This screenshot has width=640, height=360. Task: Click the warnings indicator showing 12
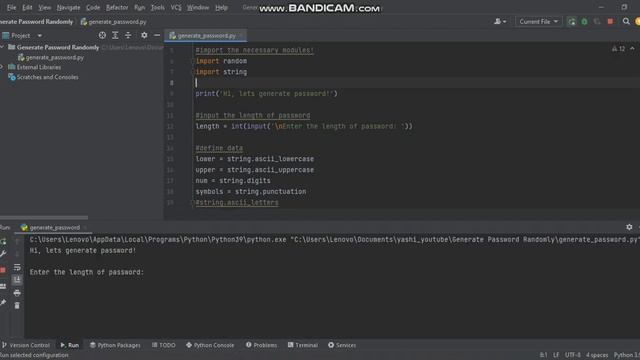coord(618,49)
